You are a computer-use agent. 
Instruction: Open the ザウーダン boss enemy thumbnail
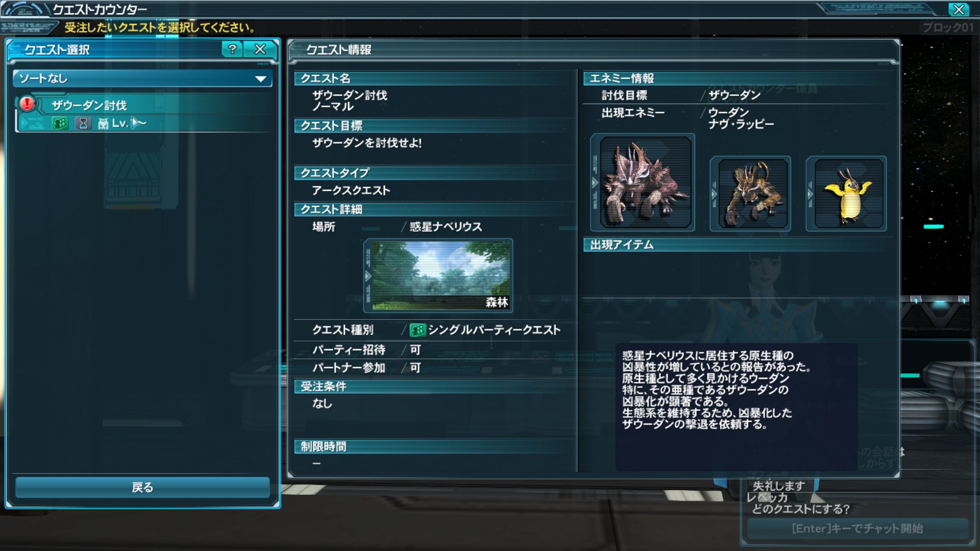click(x=643, y=182)
